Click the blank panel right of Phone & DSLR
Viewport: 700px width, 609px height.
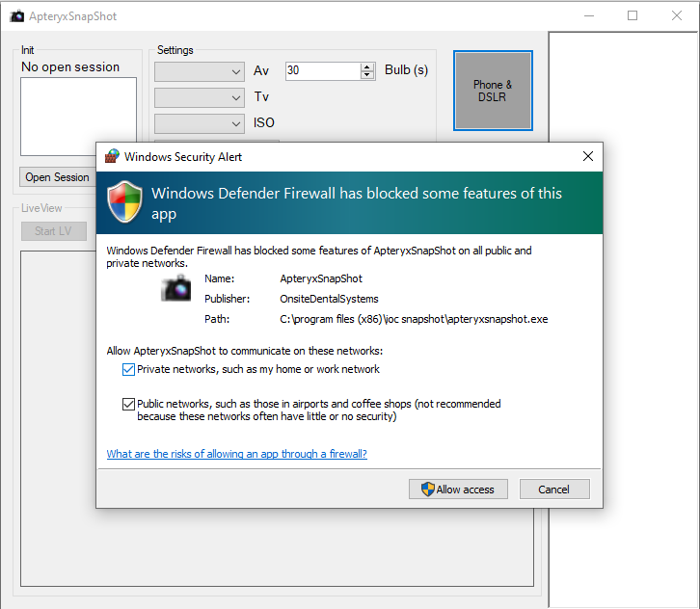(624, 319)
